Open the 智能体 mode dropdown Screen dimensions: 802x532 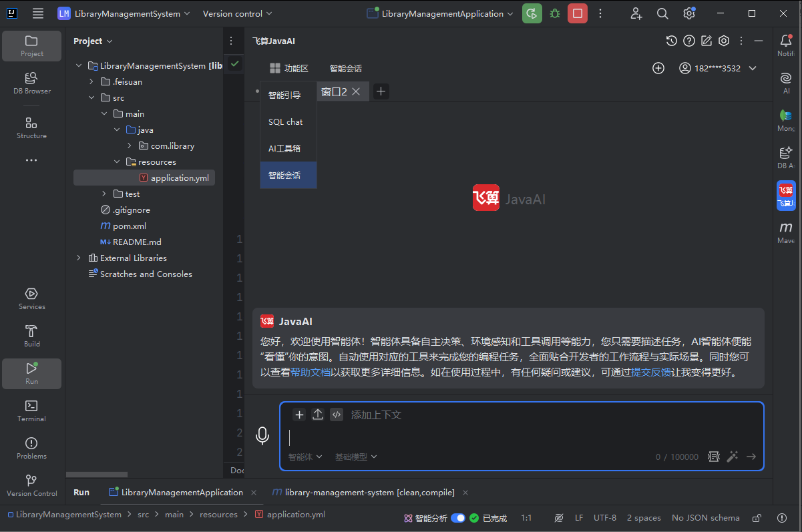coord(305,457)
